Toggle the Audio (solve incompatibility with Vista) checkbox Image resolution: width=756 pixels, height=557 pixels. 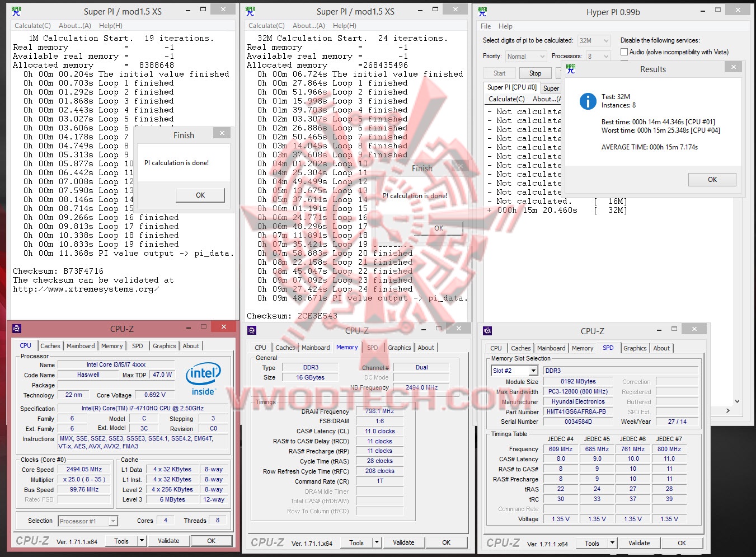pos(624,52)
